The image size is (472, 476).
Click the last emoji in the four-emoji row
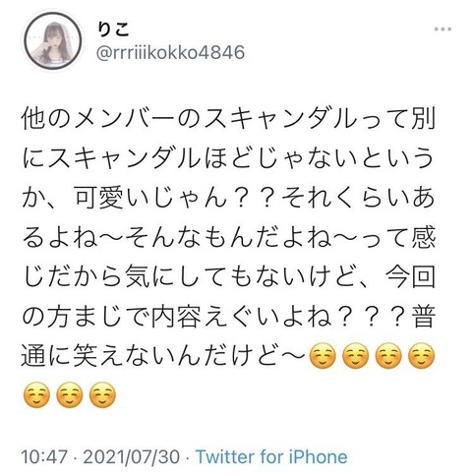tap(422, 356)
